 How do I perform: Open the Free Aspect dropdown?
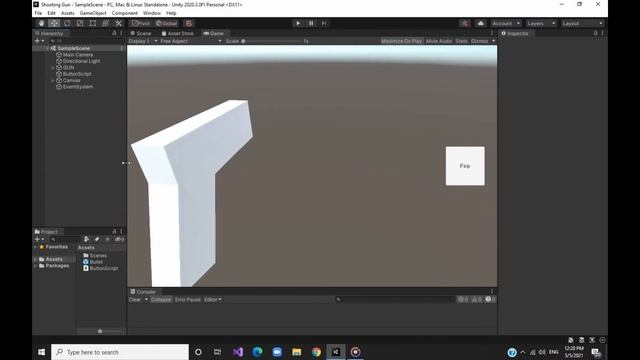click(x=191, y=41)
